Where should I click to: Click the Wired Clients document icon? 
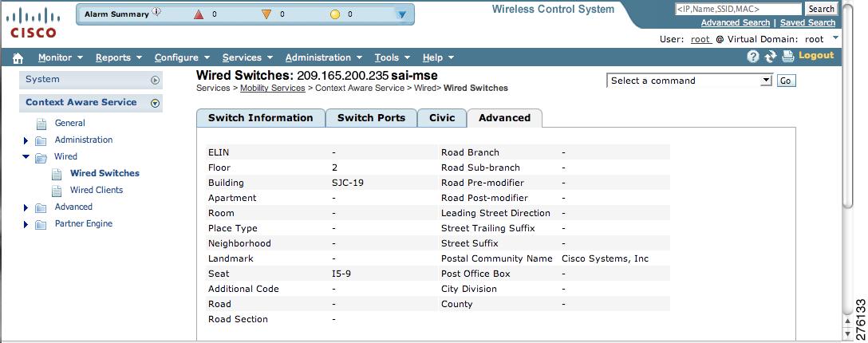point(57,191)
